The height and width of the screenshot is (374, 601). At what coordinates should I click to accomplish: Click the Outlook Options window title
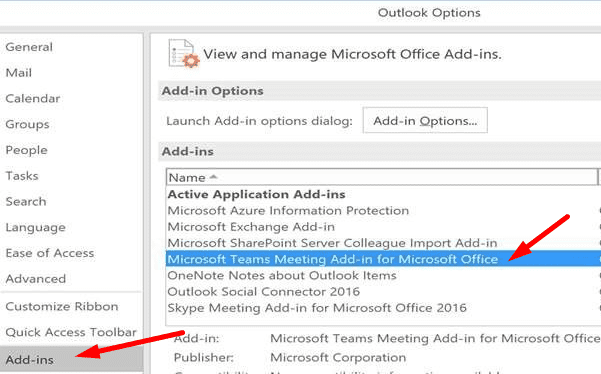429,13
